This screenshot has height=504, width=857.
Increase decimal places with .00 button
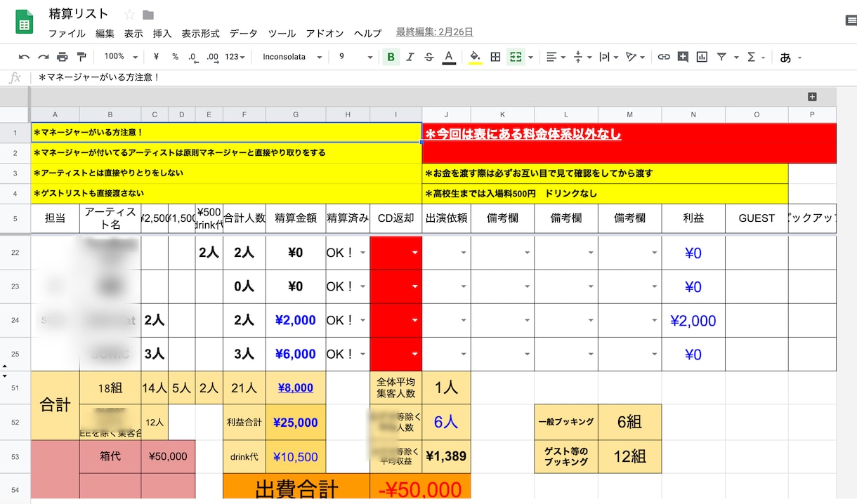213,57
